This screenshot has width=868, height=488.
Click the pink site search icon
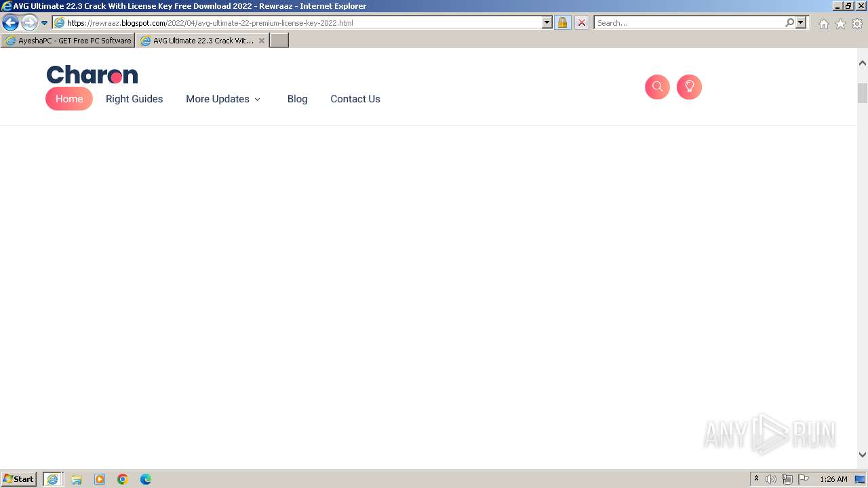[657, 87]
